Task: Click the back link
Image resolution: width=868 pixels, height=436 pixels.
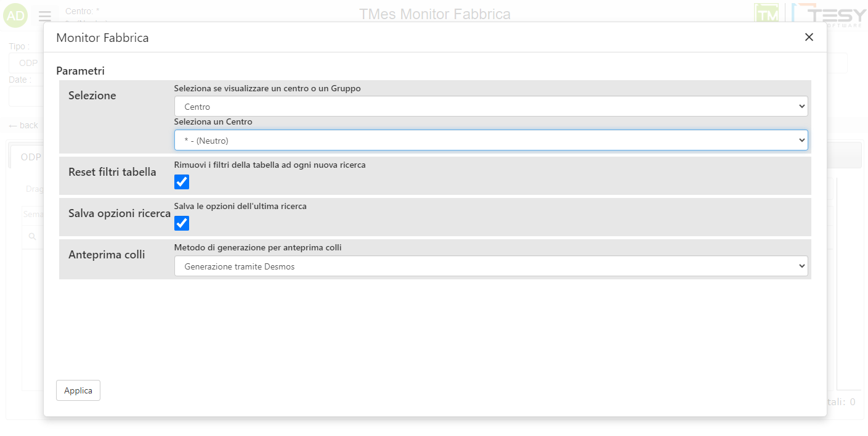Action: (23, 125)
